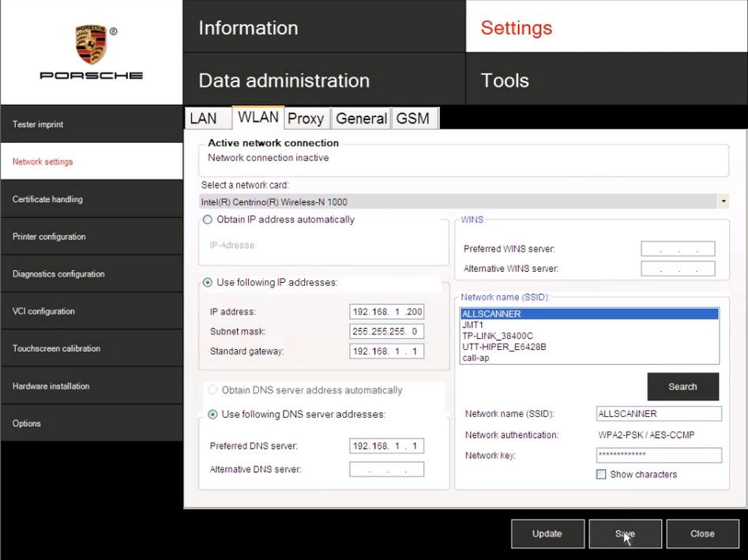This screenshot has height=560, width=748.
Task: Click the Save button
Action: coord(625,534)
